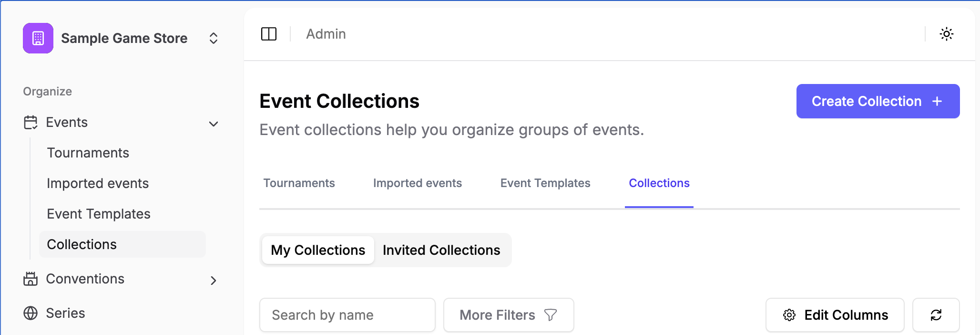Toggle the sidebar panel icon
The height and width of the screenshot is (335, 980).
(269, 34)
